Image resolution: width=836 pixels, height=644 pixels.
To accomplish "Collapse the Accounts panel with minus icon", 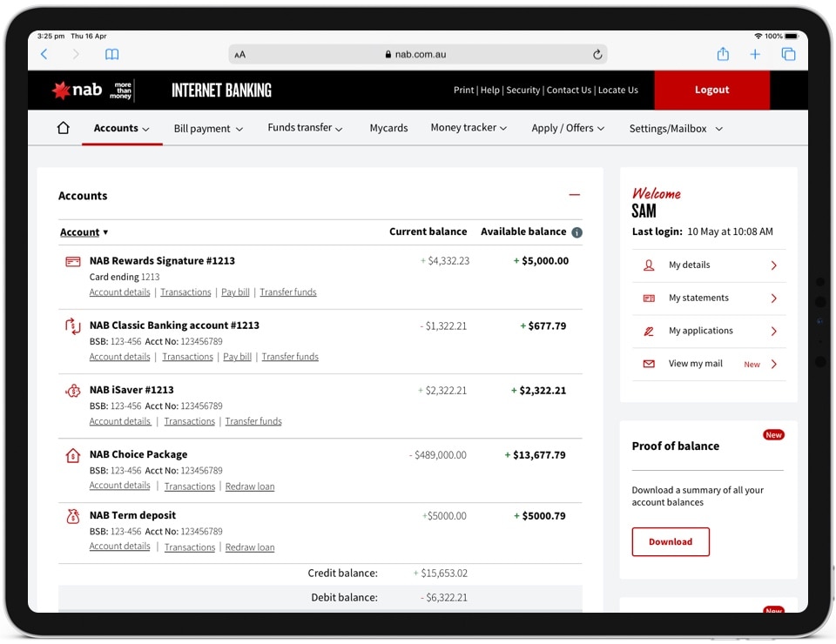I will point(574,195).
